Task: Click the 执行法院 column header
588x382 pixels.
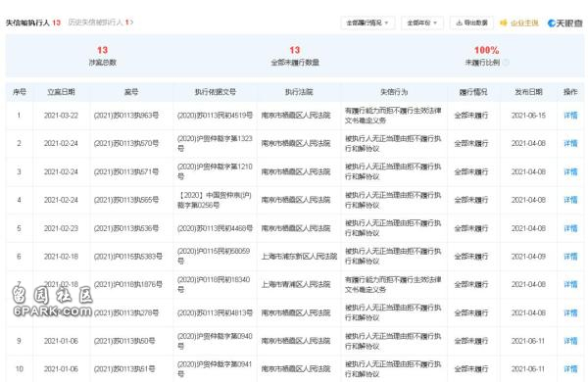Action: point(299,92)
